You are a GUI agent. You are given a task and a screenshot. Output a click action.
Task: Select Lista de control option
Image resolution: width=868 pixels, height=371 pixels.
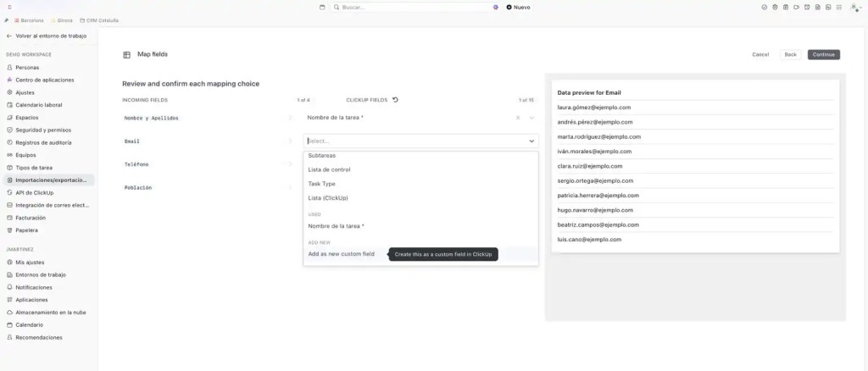pyautogui.click(x=329, y=169)
